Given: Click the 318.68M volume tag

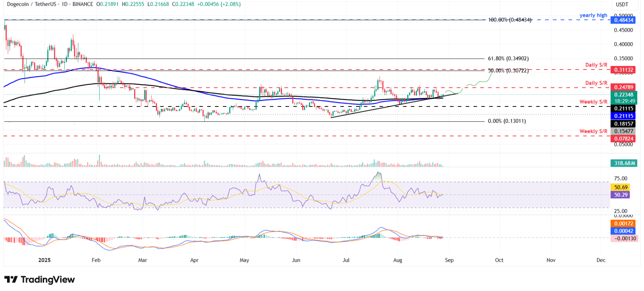Looking at the screenshot, I should (624, 163).
